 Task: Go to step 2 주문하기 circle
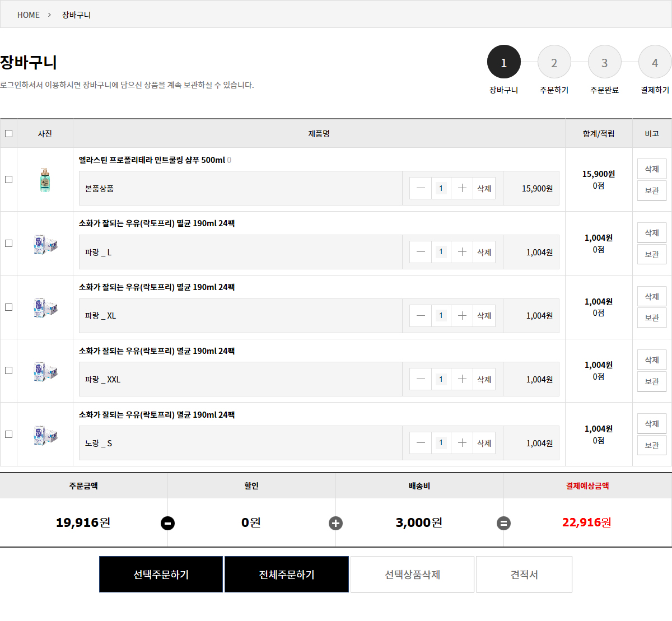tap(554, 62)
